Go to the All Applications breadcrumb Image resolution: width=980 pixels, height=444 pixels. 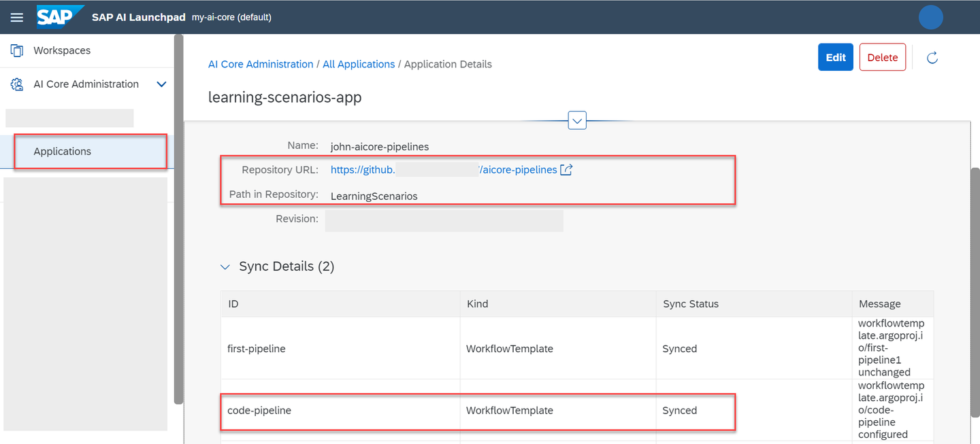coord(359,64)
